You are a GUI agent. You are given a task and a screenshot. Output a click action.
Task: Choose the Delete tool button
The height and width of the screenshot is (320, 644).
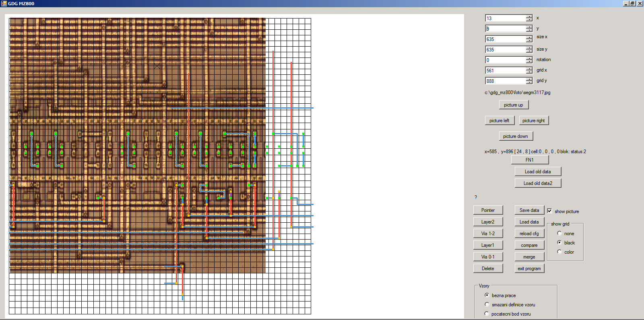488,269
